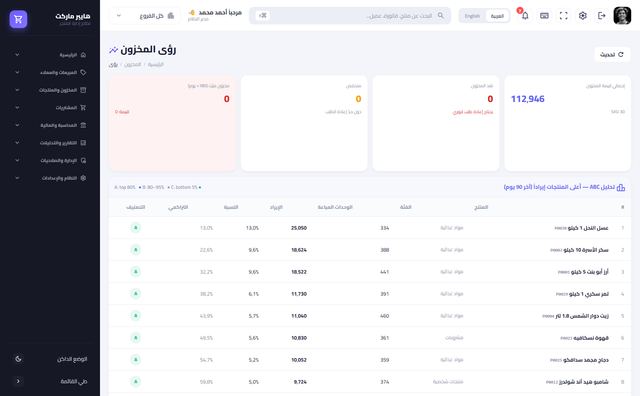The width and height of the screenshot is (640, 396).
Task: Click the box icon for المخزون والمنتجات
Action: tap(83, 90)
